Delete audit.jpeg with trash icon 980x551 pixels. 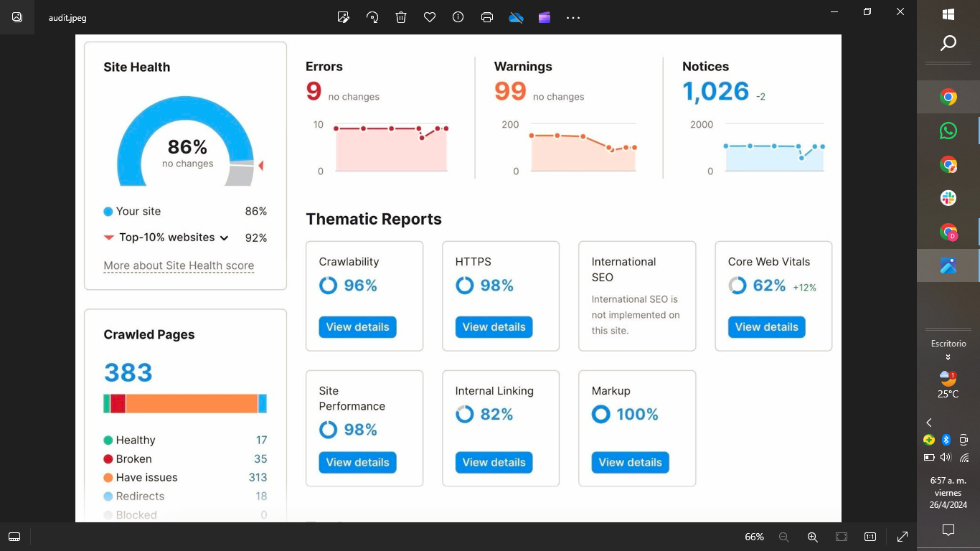(x=401, y=17)
